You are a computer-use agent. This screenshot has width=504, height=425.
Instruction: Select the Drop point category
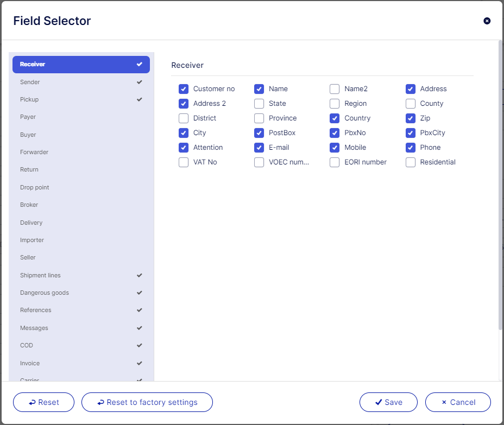pyautogui.click(x=35, y=187)
